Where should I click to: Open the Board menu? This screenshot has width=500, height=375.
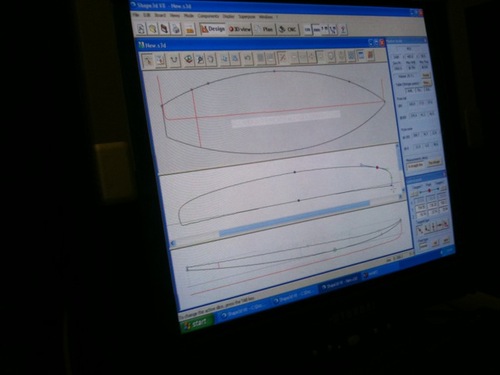160,15
